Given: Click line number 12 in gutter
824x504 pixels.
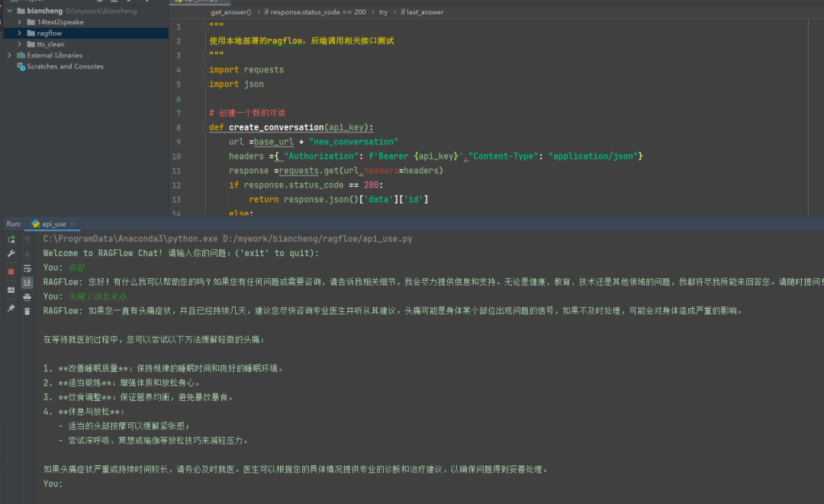Looking at the screenshot, I should coord(176,185).
